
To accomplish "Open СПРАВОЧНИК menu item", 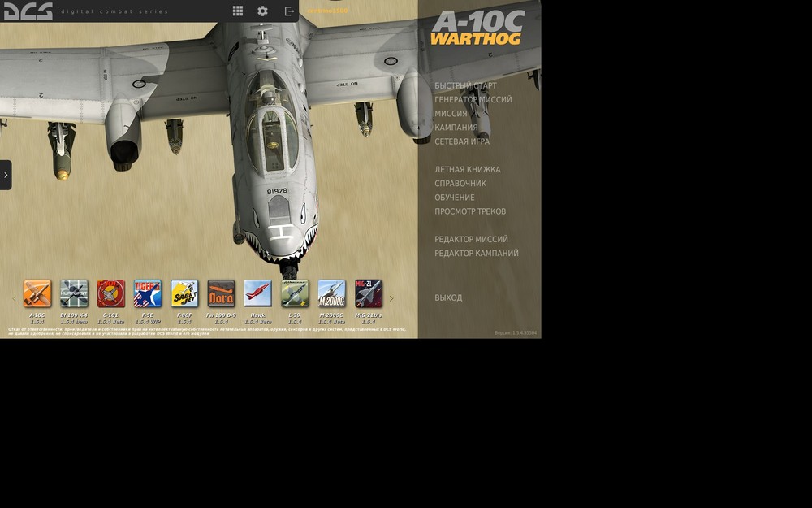I will click(x=460, y=184).
